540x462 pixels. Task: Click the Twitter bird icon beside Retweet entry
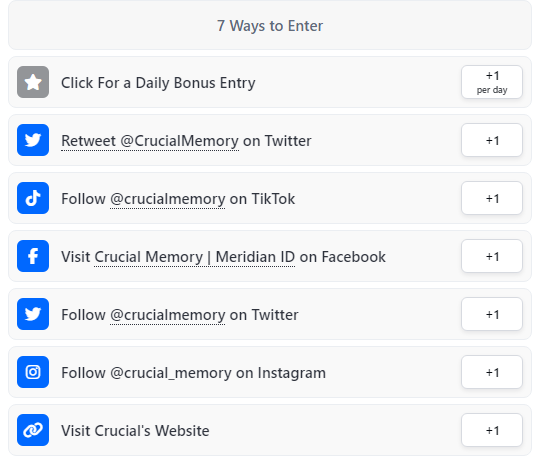click(33, 140)
